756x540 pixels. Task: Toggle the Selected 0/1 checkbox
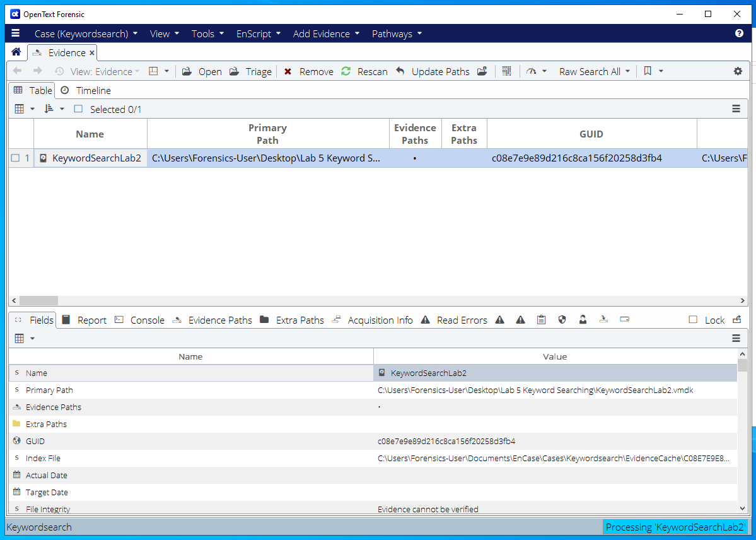79,109
